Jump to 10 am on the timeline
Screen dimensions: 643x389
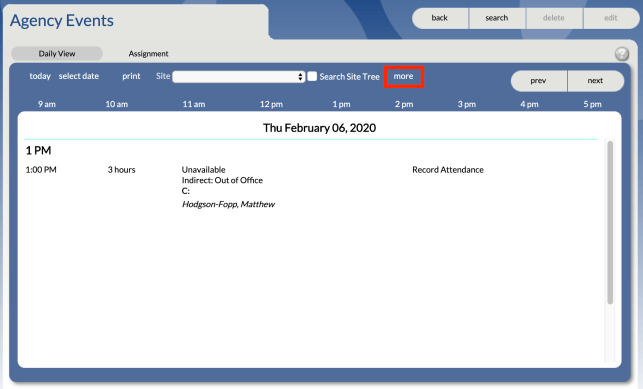coord(117,104)
